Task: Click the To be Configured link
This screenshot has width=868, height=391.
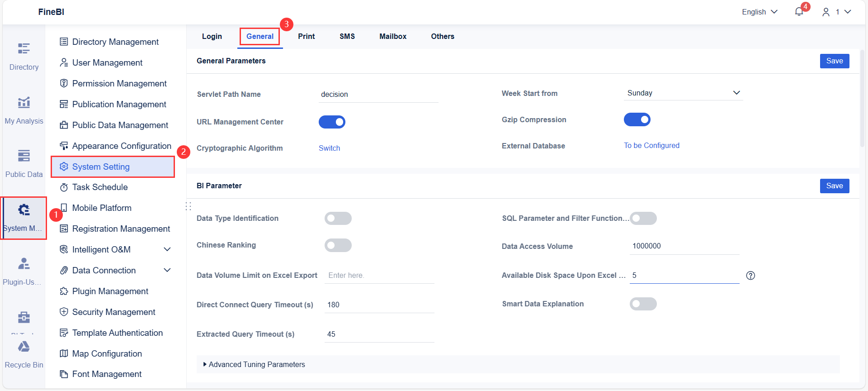Action: (651, 145)
